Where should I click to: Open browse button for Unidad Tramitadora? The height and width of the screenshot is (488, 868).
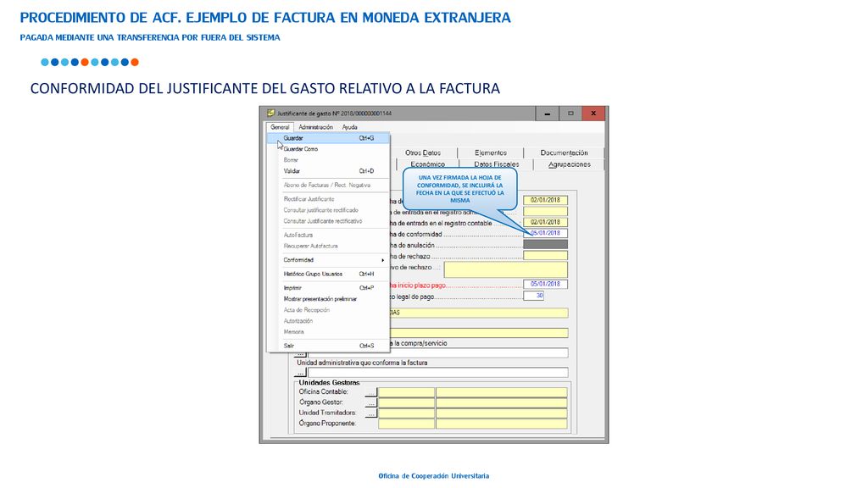371,413
